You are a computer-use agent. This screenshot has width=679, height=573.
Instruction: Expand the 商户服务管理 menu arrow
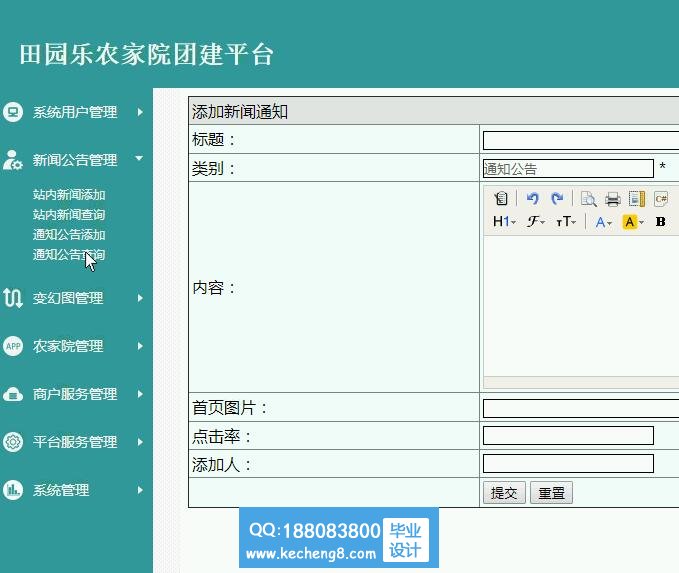(x=140, y=394)
